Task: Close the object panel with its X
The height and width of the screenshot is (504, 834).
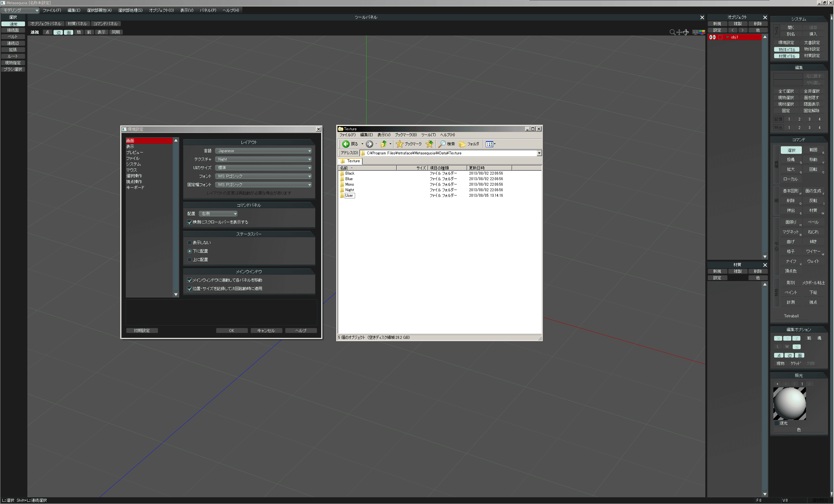Action: (765, 17)
